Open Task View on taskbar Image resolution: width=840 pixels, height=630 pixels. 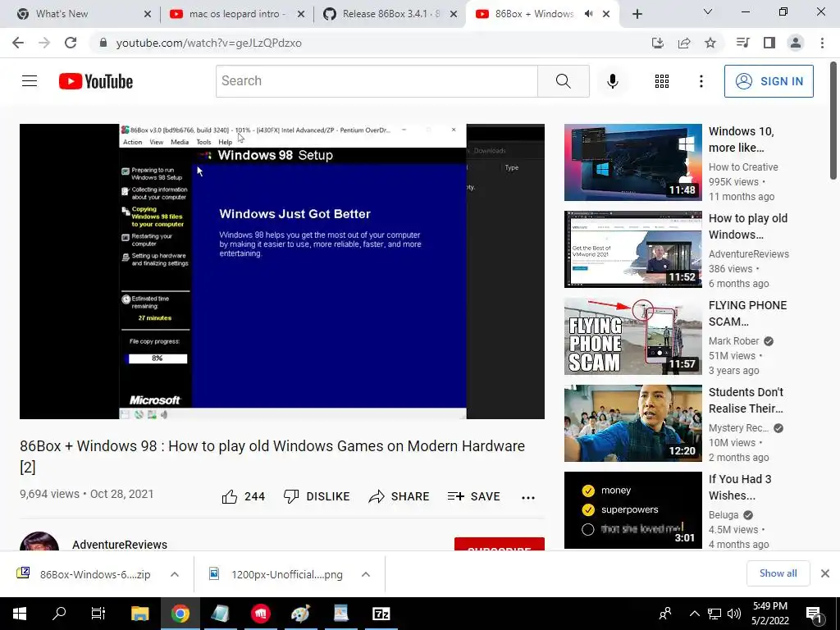98,614
